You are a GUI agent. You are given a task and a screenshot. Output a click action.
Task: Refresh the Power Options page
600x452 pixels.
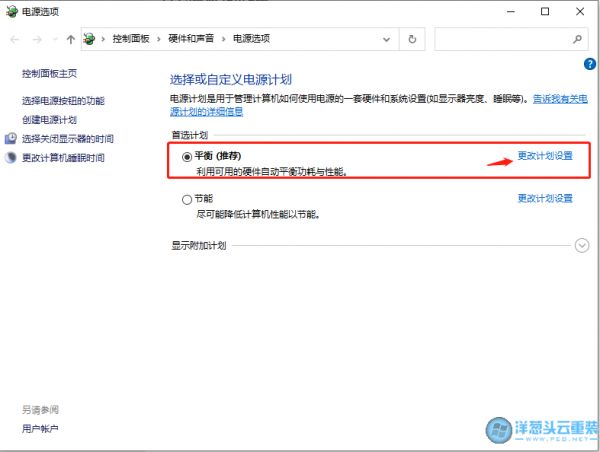coord(412,39)
